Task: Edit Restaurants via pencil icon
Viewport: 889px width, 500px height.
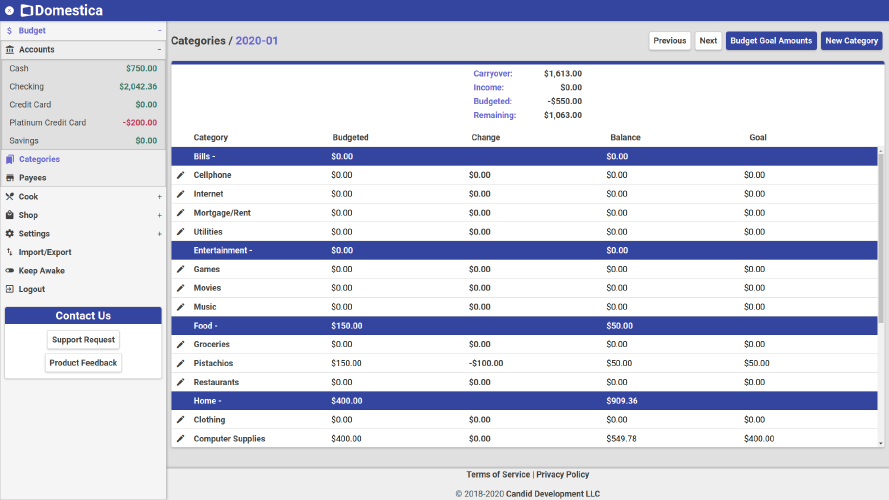Action: [181, 382]
